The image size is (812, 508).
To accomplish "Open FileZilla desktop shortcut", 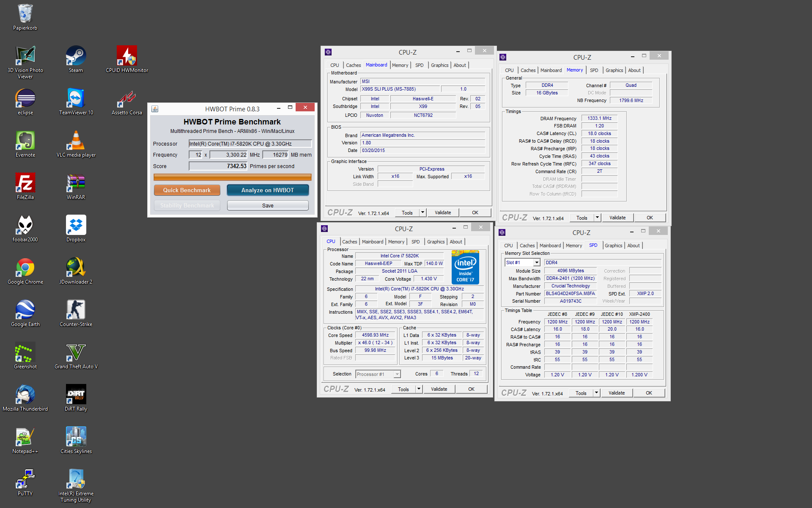I will (x=25, y=186).
